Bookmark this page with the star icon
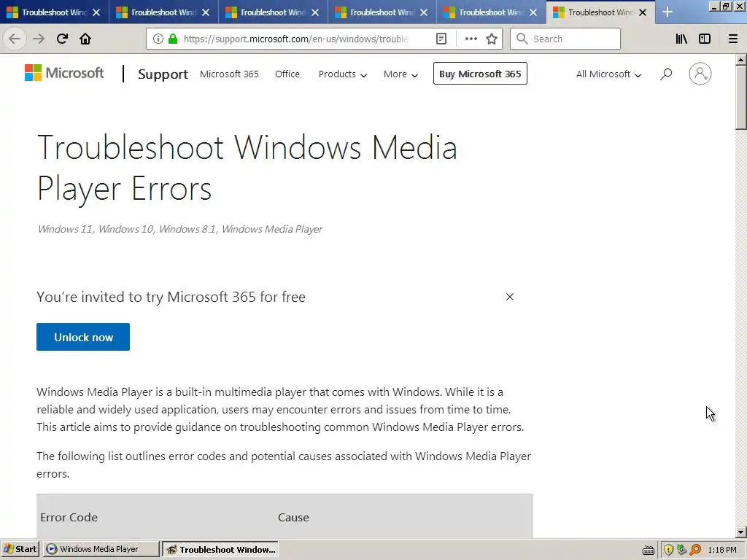The image size is (747, 560). 492,39
